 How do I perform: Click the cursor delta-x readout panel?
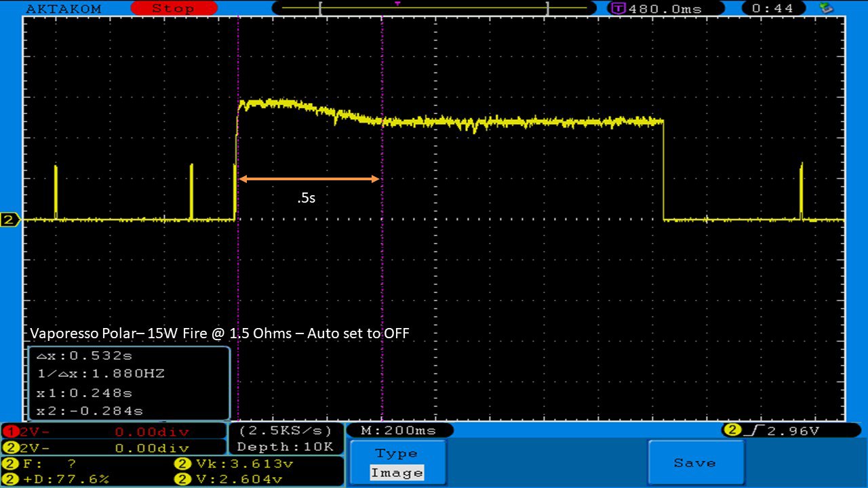click(x=129, y=383)
